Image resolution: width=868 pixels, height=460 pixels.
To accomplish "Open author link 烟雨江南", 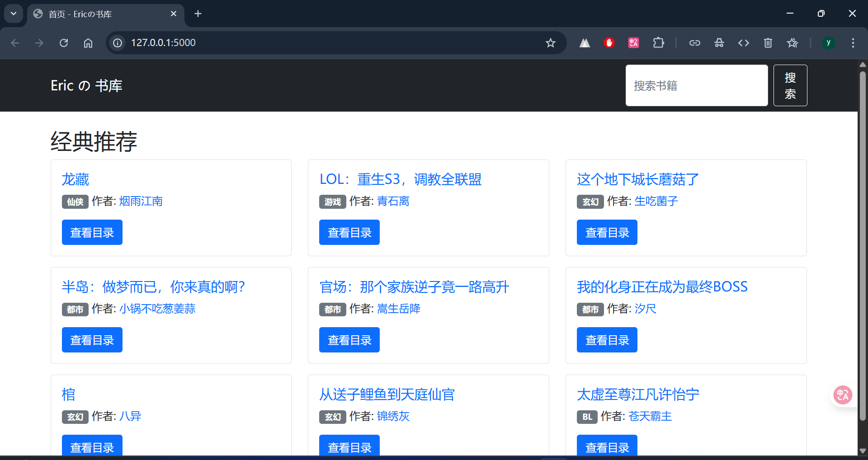I will coord(141,201).
